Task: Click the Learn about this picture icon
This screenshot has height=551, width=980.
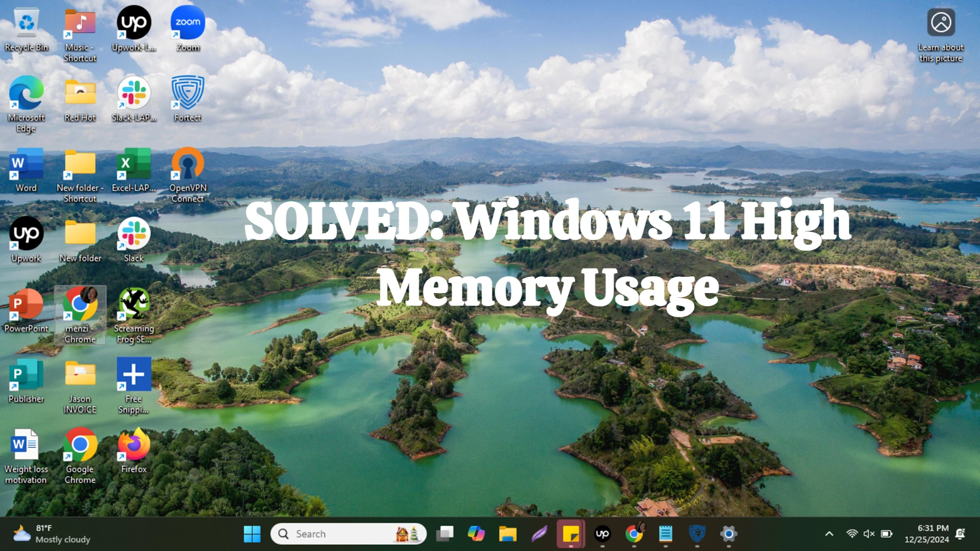Action: (x=941, y=23)
